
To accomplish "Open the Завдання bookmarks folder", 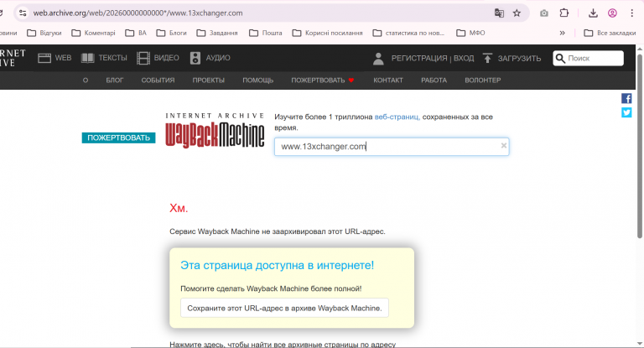I will (x=217, y=33).
